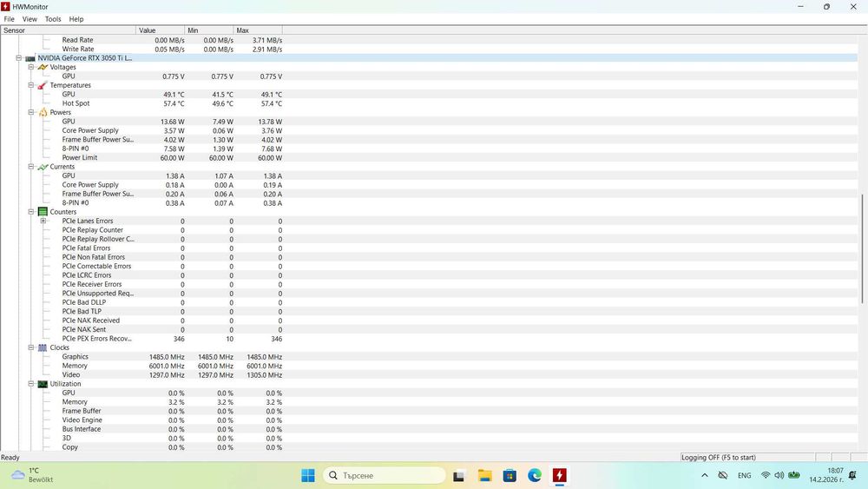Click the vertical scrollbar thumb
Screen dimensions: 868x489
(x=862, y=248)
